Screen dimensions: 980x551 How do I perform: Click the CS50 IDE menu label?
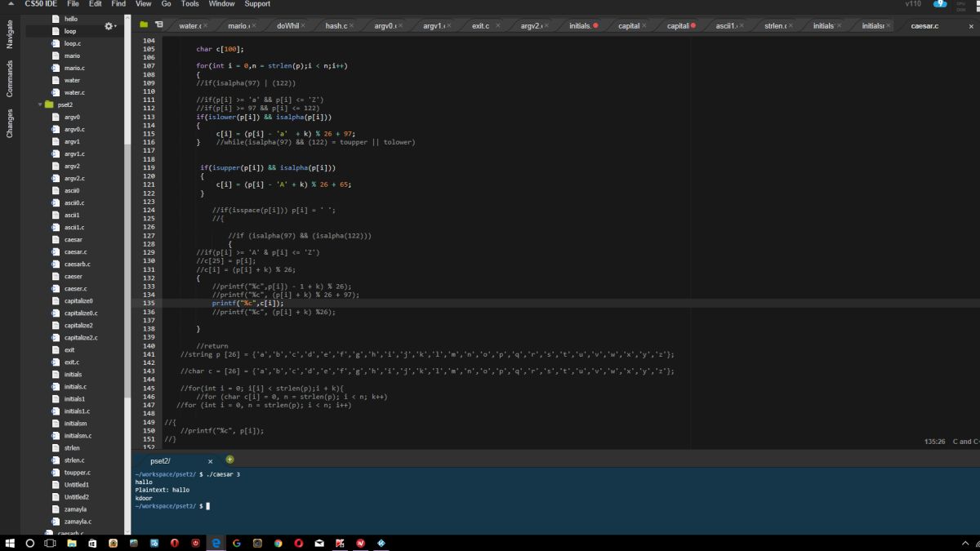click(41, 4)
